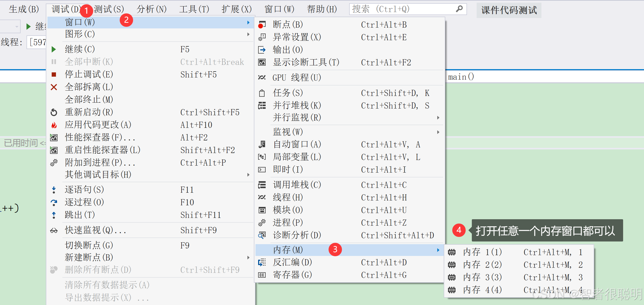Image resolution: width=644 pixels, height=305 pixels.
Task: Click the Stop Debugging red square icon
Action: point(54,74)
